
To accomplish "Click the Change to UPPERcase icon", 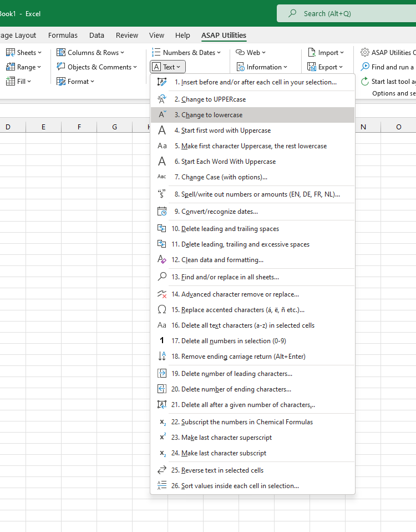I will [162, 99].
